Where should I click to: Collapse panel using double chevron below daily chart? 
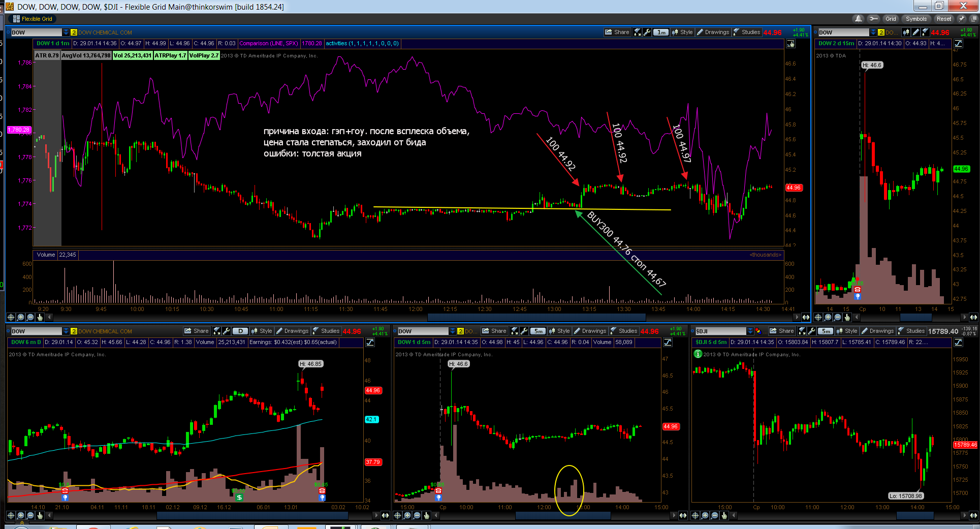22,522
